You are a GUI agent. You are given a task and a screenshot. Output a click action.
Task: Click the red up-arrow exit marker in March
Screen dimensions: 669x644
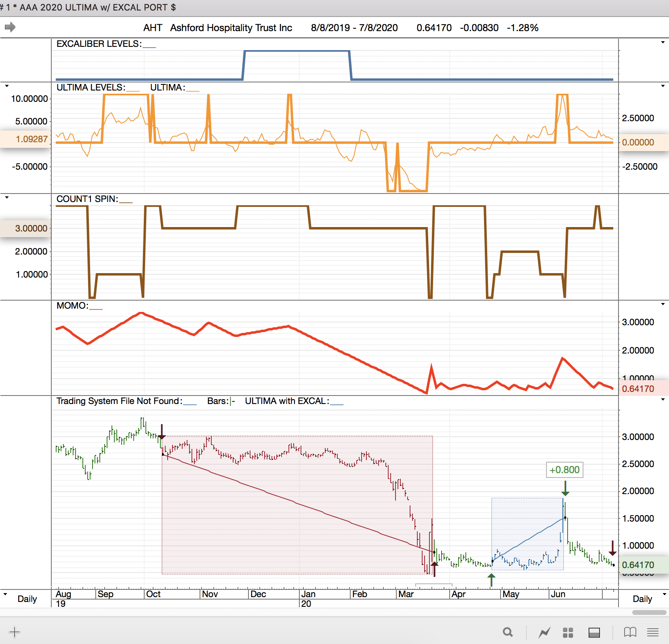coord(434,569)
